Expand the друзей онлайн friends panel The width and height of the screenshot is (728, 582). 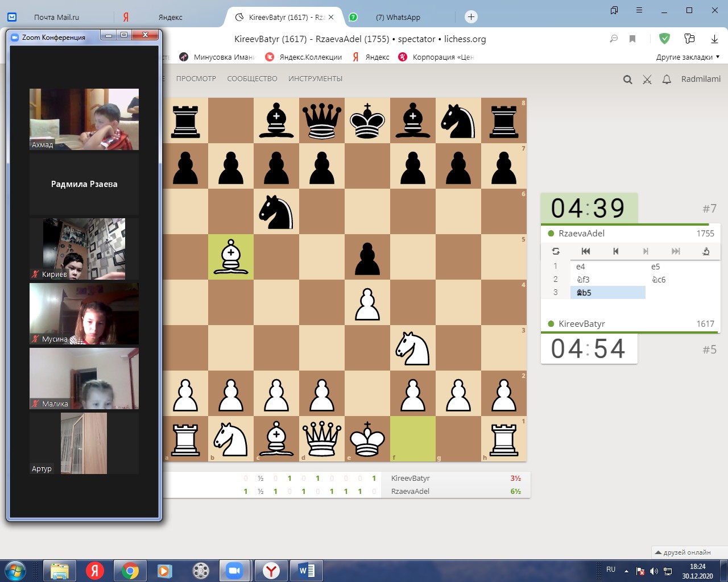682,552
